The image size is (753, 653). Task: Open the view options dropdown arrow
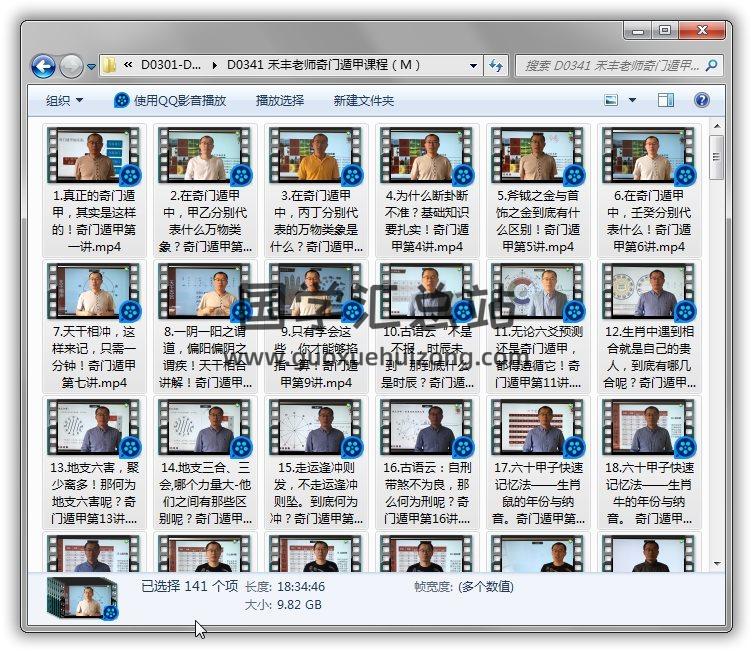[x=633, y=101]
